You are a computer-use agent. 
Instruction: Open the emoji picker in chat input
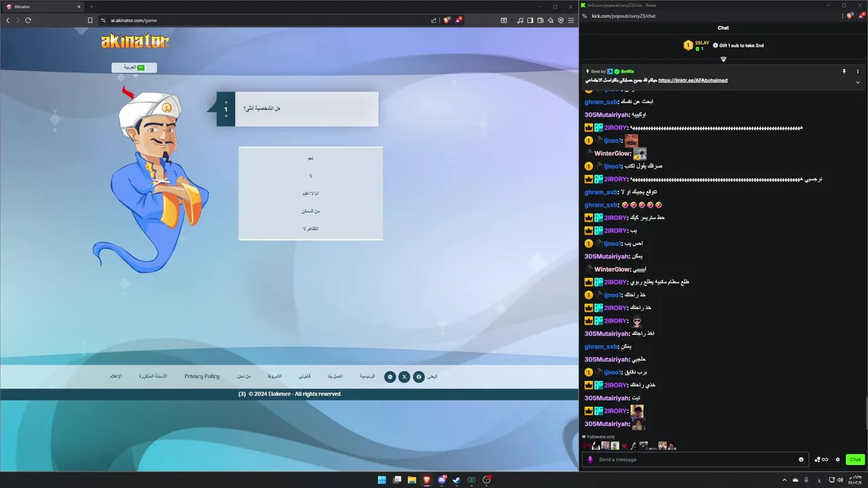click(801, 460)
